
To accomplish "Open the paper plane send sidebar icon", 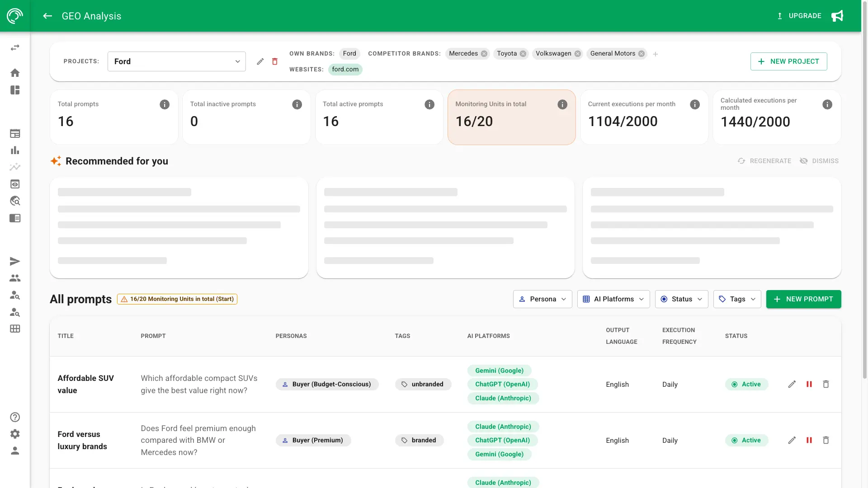I will 15,261.
